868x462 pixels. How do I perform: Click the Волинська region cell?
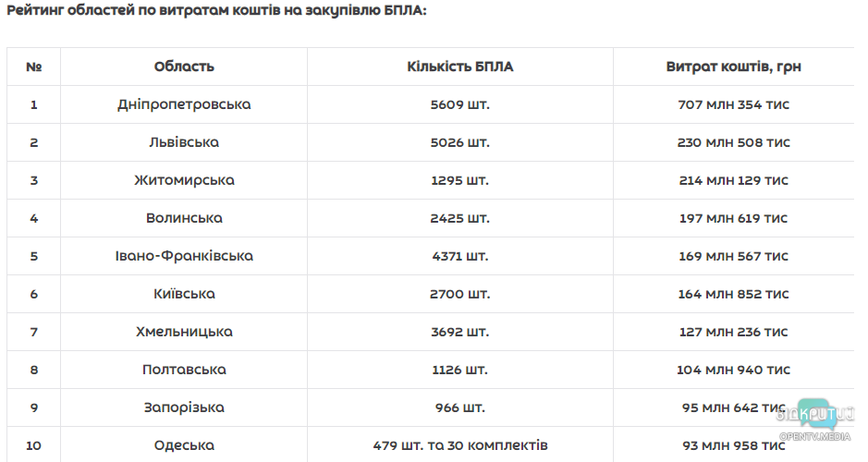pos(184,218)
